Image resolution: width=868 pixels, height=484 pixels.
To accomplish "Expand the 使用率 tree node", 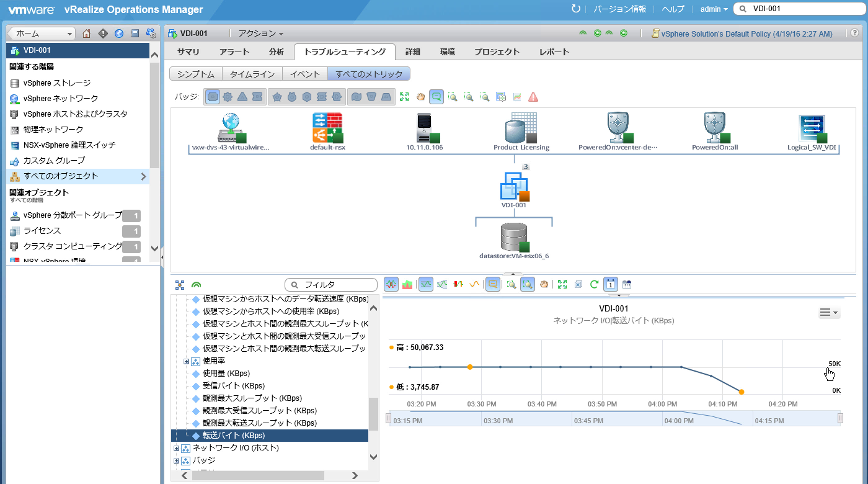I will (186, 361).
